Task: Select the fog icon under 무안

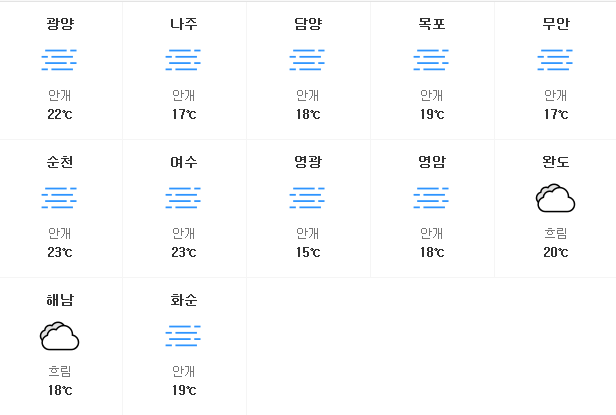Action: 555,60
